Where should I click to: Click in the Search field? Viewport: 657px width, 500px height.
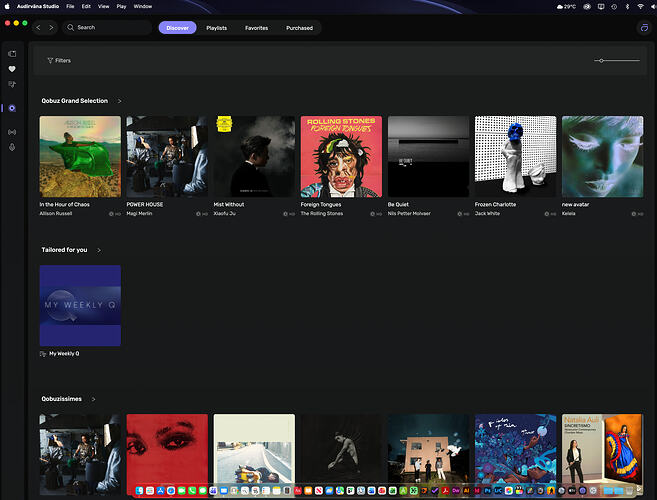tap(108, 28)
